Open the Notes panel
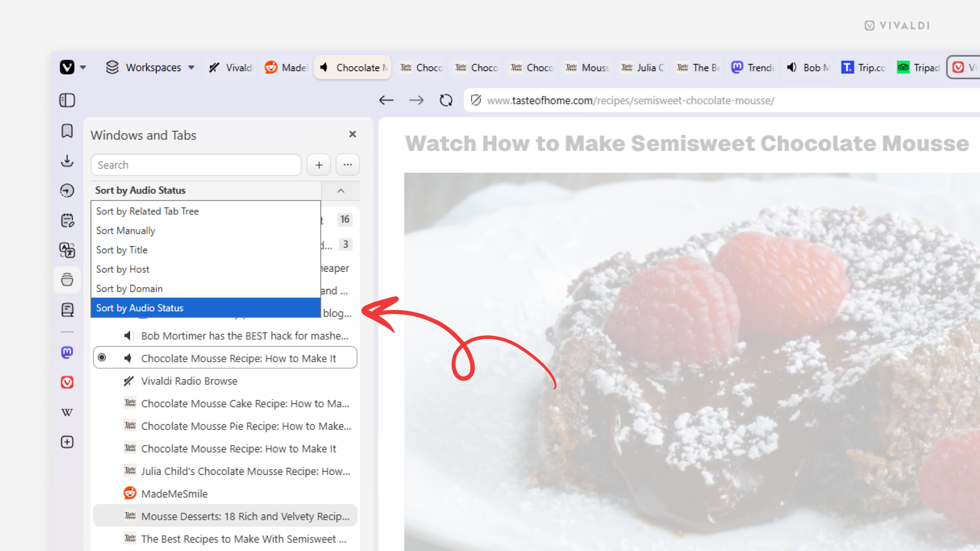The width and height of the screenshot is (980, 551). (67, 220)
